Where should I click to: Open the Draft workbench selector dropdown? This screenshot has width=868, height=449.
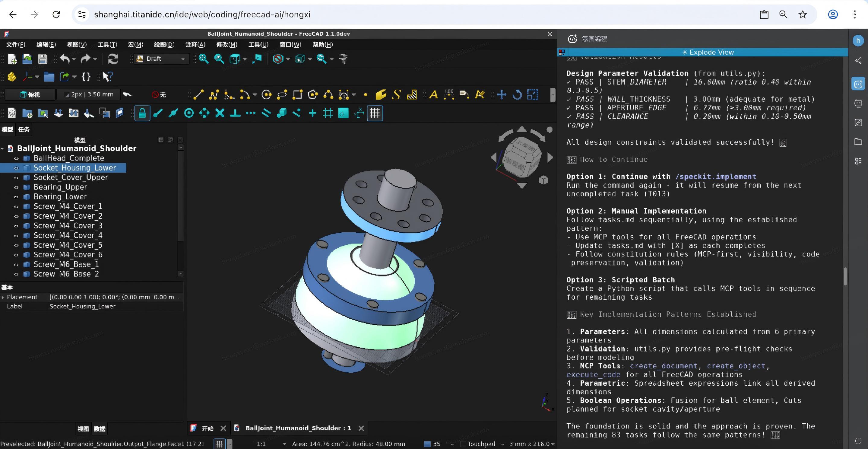click(x=184, y=59)
